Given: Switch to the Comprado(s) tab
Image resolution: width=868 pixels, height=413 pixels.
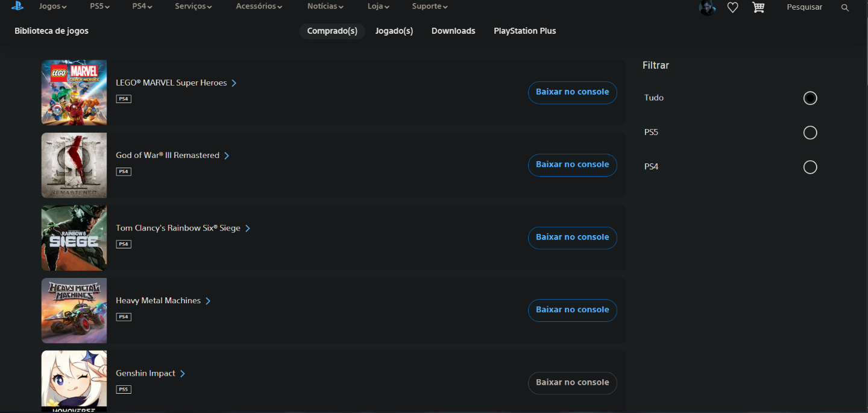Looking at the screenshot, I should pos(332,31).
